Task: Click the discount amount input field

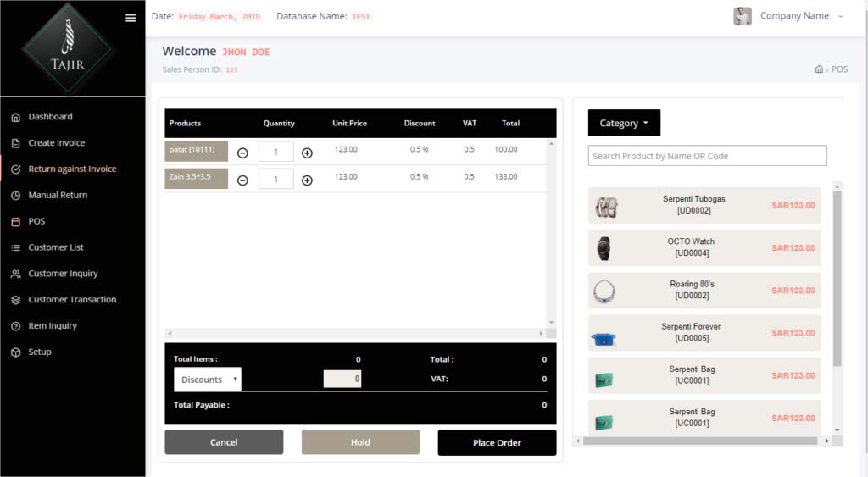Action: point(342,379)
